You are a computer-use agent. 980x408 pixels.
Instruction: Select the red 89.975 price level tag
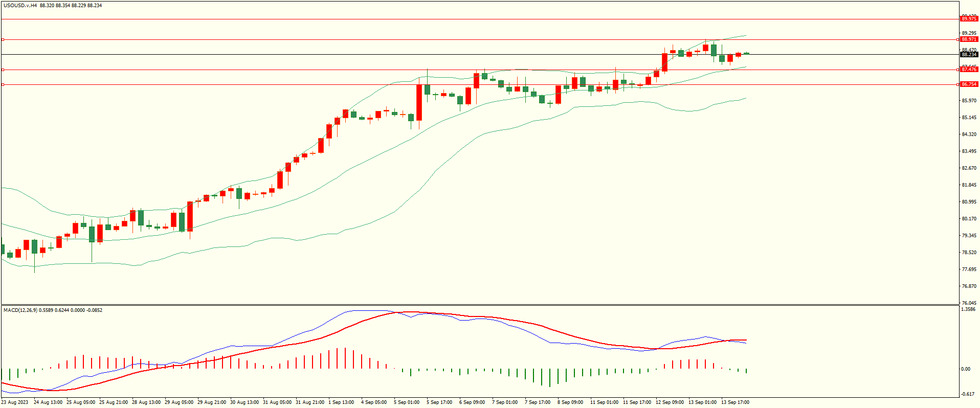click(969, 19)
